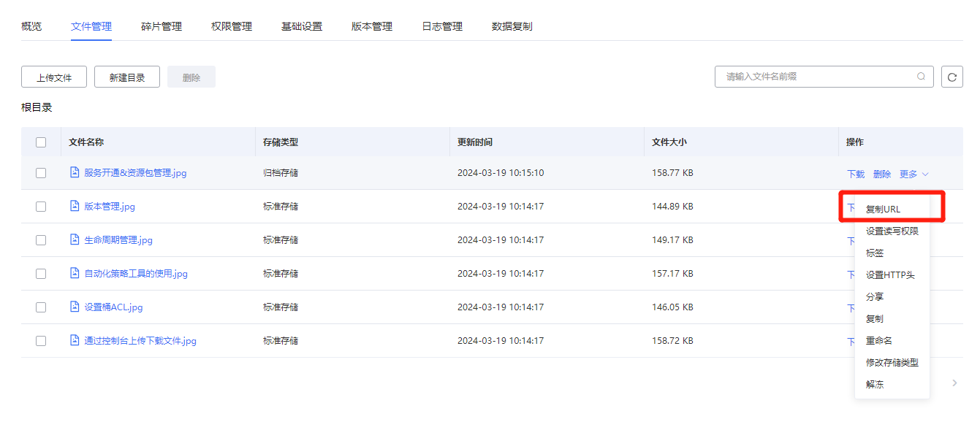980x430 pixels.
Task: Go to next page using pagination arrow
Action: click(x=954, y=383)
